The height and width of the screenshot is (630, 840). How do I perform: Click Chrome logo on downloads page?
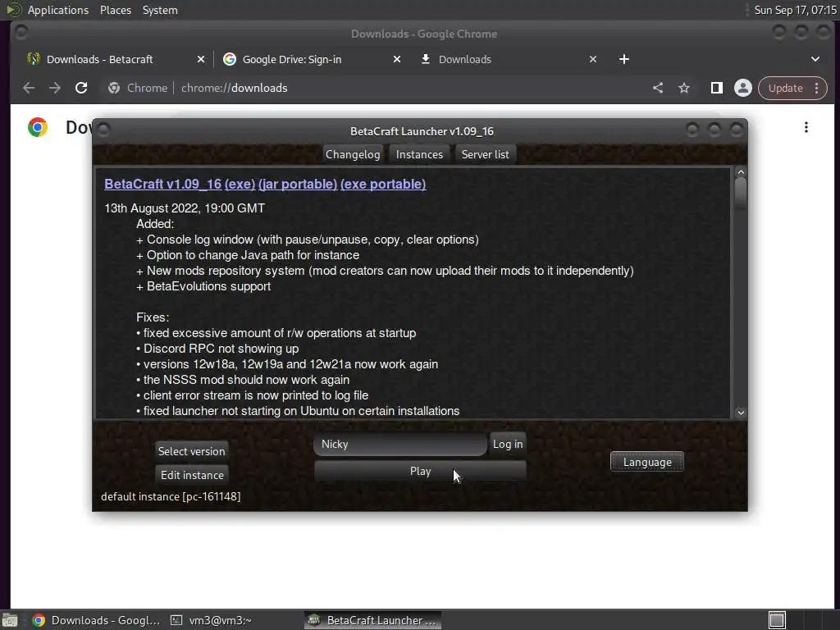click(x=38, y=127)
